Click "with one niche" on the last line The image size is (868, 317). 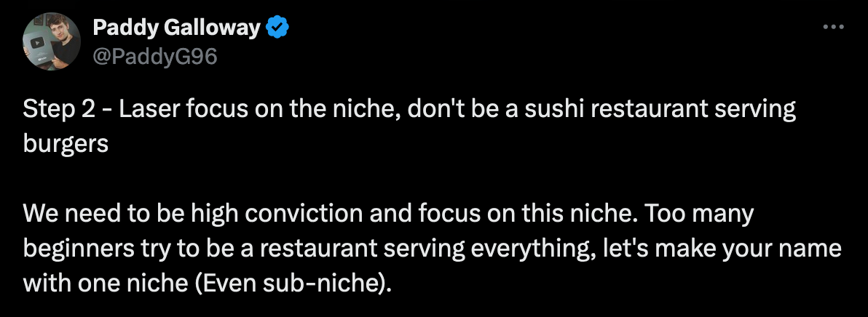[x=105, y=283]
